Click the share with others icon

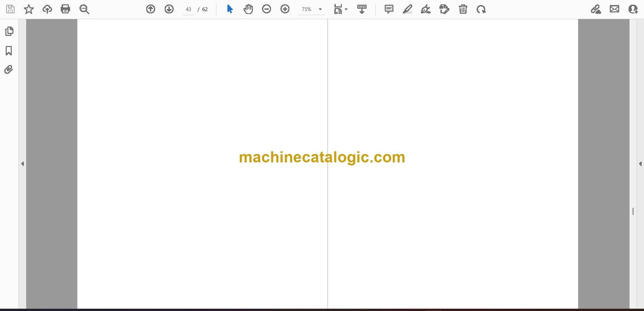(x=633, y=9)
